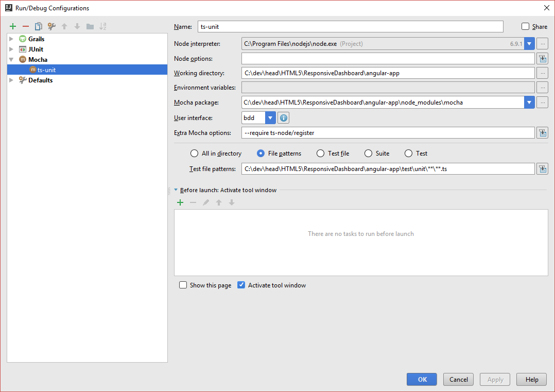555x392 pixels.
Task: Click the expand icon for Extra Mocha options
Action: [x=542, y=133]
